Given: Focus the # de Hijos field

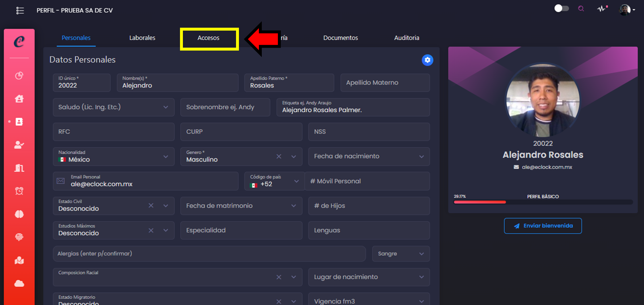Looking at the screenshot, I should 369,206.
